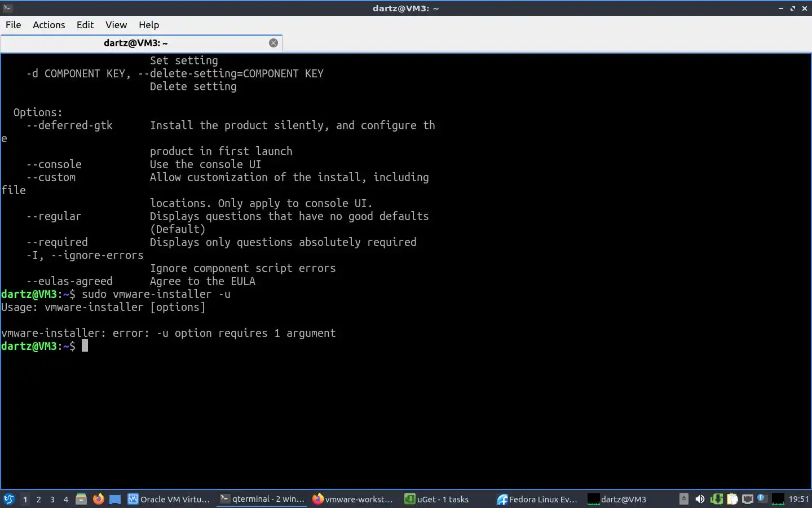Switch to Oracle VM VirtualBox window

[x=169, y=499]
